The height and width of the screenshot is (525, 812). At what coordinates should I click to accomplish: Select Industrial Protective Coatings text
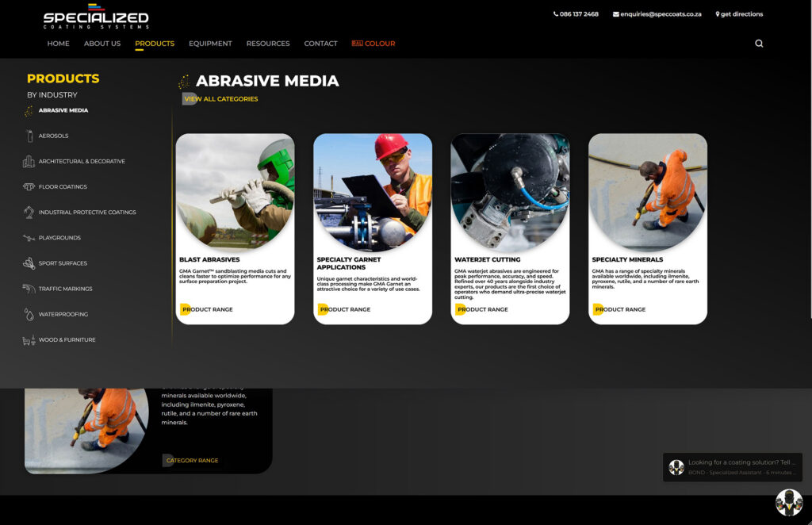pyautogui.click(x=87, y=213)
